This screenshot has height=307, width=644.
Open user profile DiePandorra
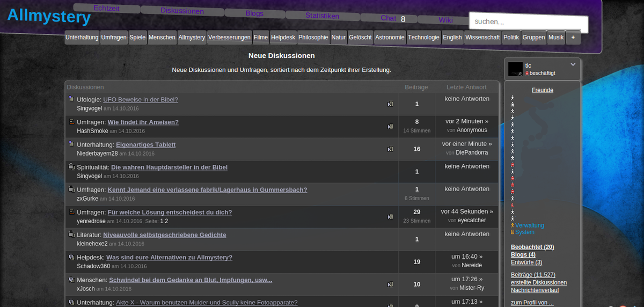click(x=472, y=152)
